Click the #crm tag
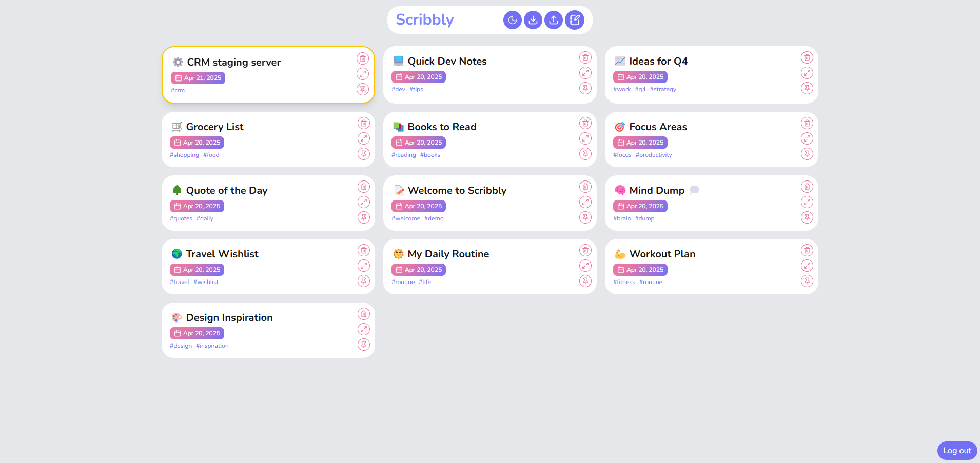The height and width of the screenshot is (463, 980). pos(178,90)
